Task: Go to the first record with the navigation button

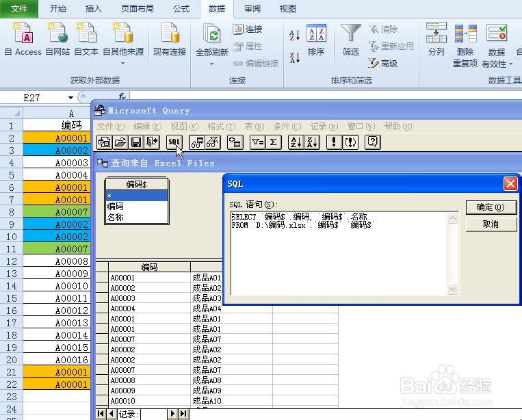Action: pyautogui.click(x=101, y=414)
